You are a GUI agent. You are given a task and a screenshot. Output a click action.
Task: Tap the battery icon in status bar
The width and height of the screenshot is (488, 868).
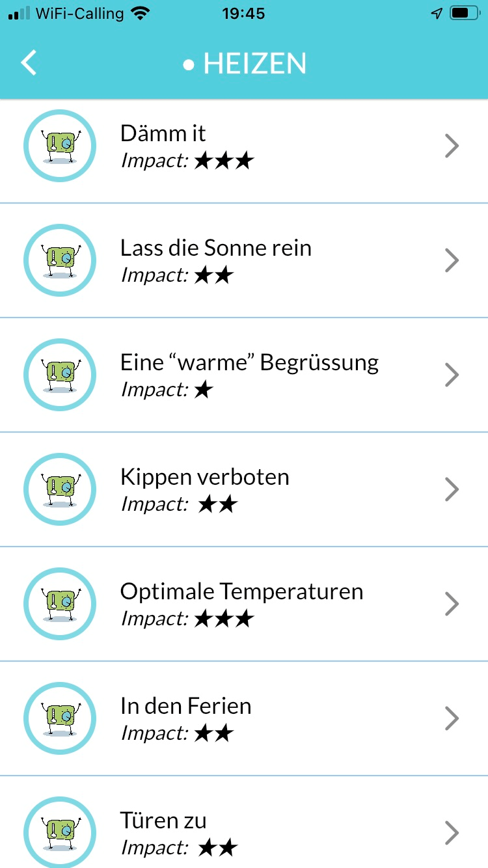coord(464,13)
